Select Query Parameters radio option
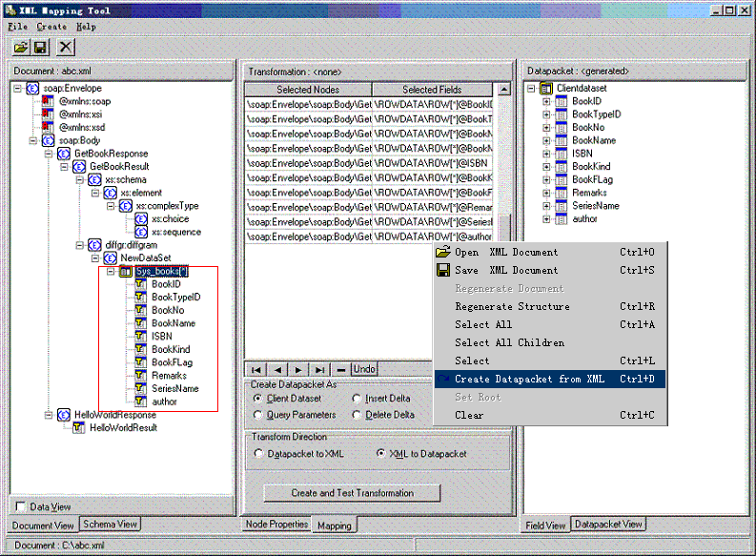756x556 pixels. [258, 415]
